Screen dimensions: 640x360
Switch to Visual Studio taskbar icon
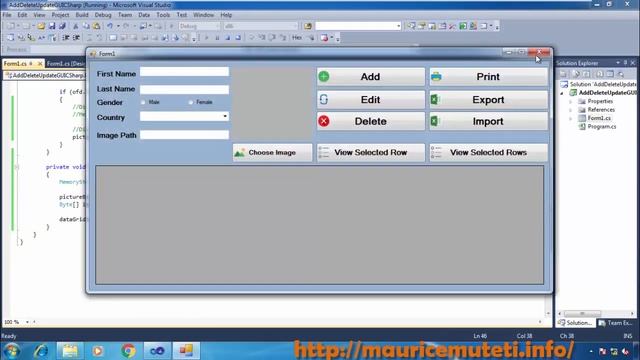(157, 351)
